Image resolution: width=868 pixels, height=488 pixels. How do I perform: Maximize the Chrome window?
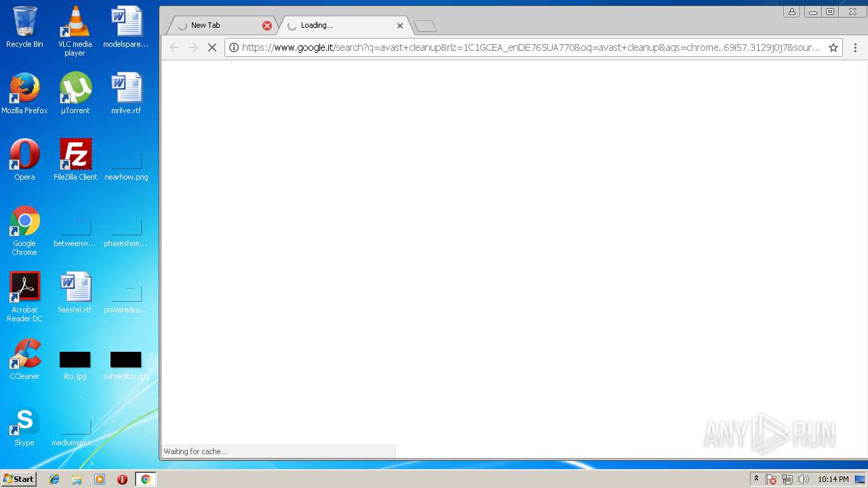[830, 12]
